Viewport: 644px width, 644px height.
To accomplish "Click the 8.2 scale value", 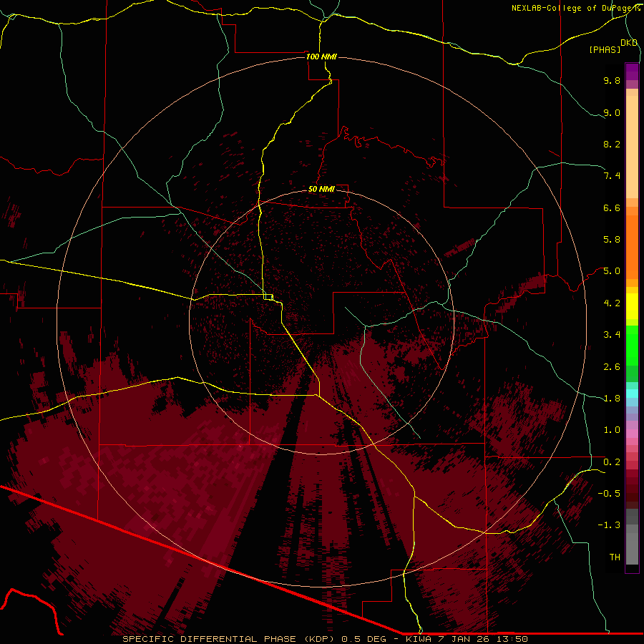I will click(x=612, y=144).
